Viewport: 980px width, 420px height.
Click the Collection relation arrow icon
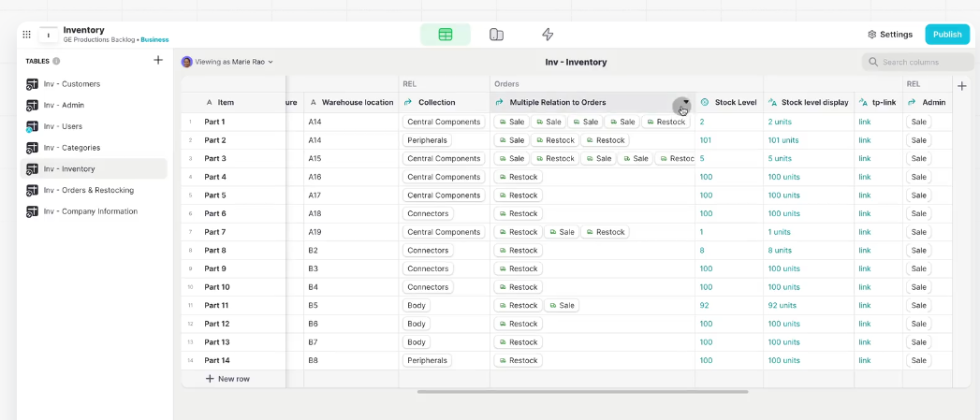coord(408,103)
